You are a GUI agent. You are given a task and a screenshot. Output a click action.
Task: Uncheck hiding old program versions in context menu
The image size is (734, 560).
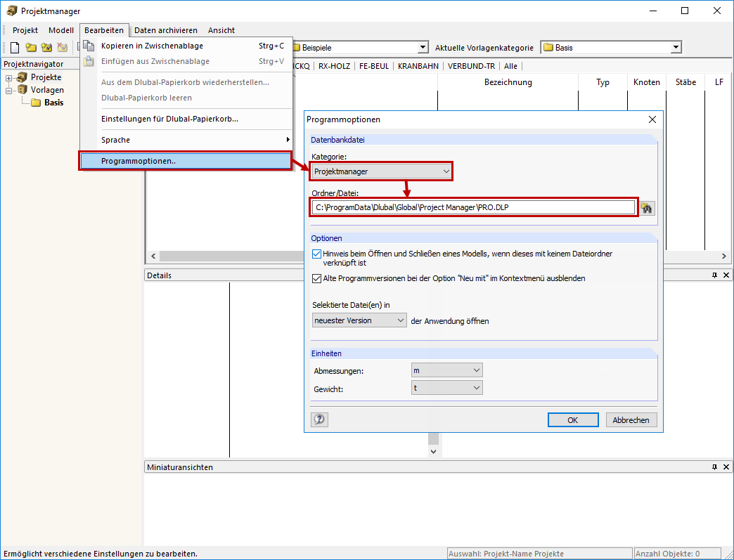[316, 278]
